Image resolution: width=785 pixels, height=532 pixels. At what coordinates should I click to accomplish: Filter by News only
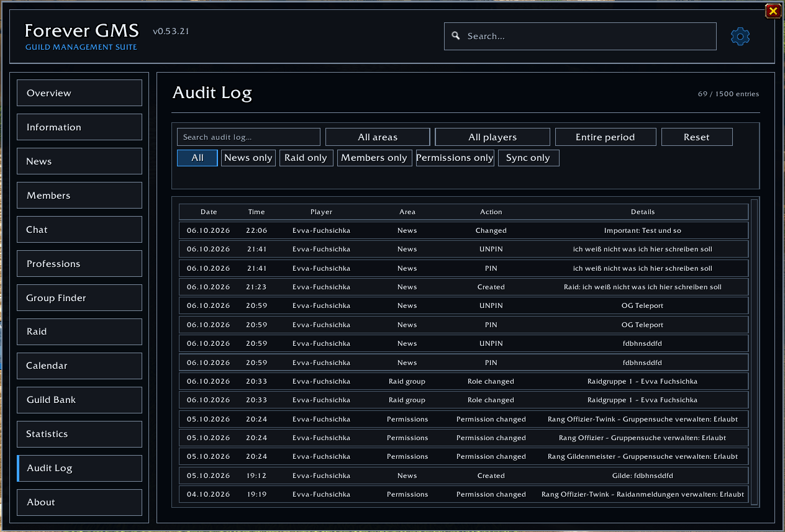(248, 158)
